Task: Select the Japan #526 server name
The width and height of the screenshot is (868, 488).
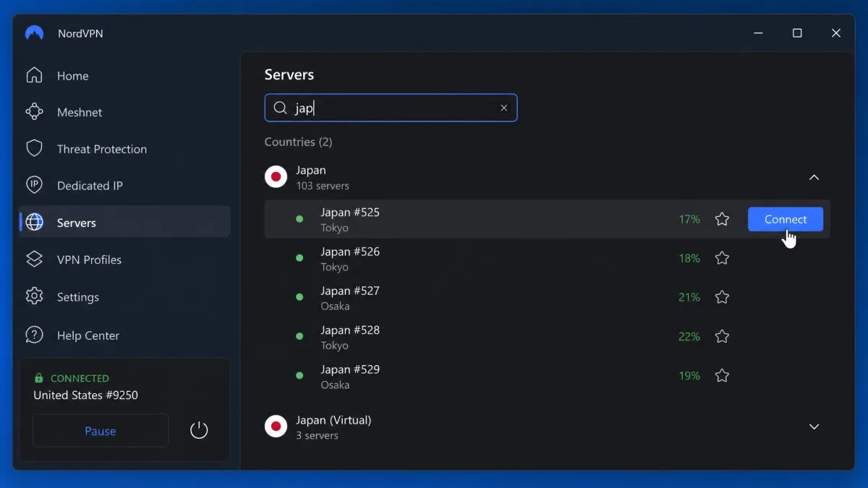Action: click(350, 252)
